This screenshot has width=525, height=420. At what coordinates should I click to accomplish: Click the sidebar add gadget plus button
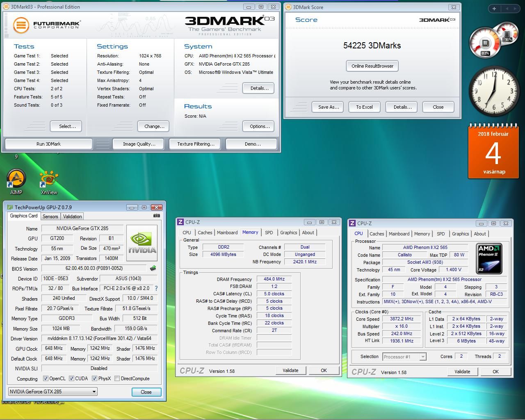[x=494, y=8]
